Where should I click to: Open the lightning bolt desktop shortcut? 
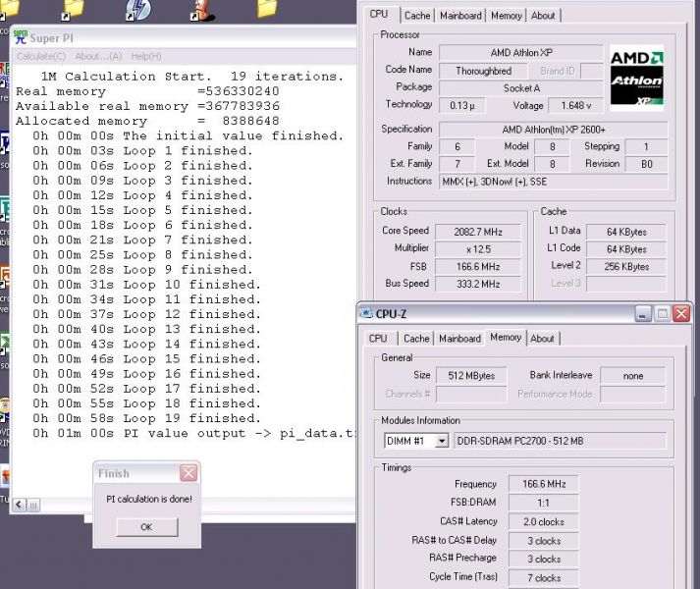click(138, 10)
